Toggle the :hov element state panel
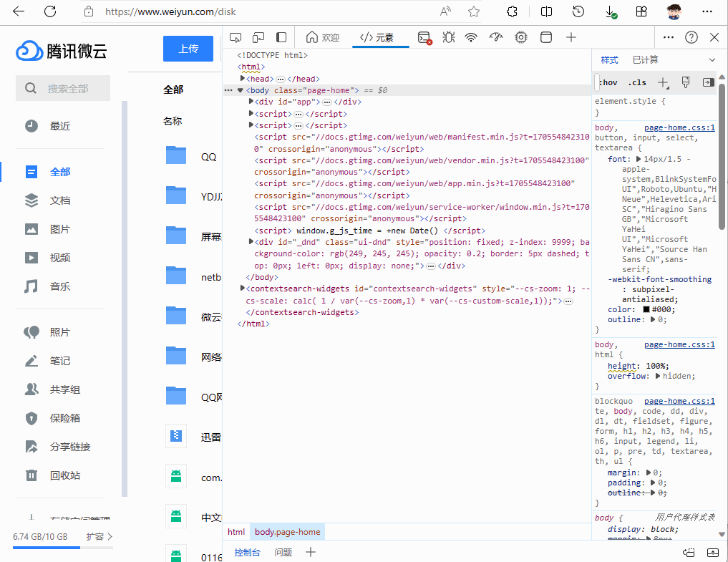This screenshot has height=562, width=728. click(x=608, y=82)
